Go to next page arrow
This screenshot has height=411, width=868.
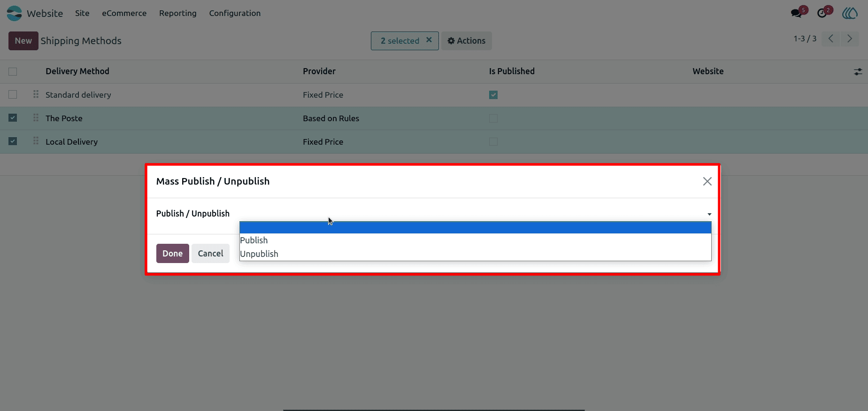tap(850, 39)
